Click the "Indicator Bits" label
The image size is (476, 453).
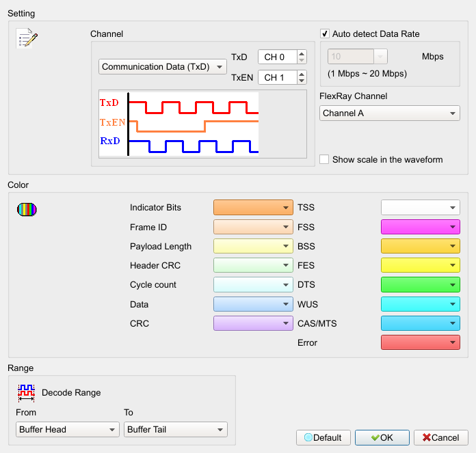155,208
